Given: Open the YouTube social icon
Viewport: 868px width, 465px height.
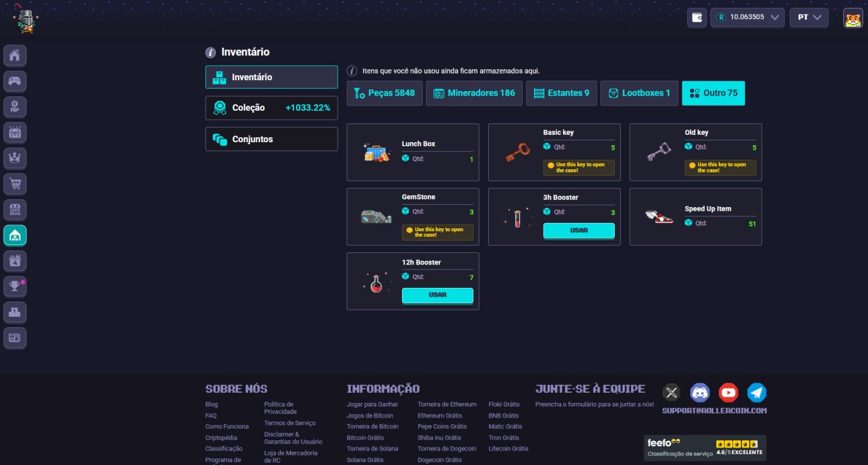Looking at the screenshot, I should point(728,393).
